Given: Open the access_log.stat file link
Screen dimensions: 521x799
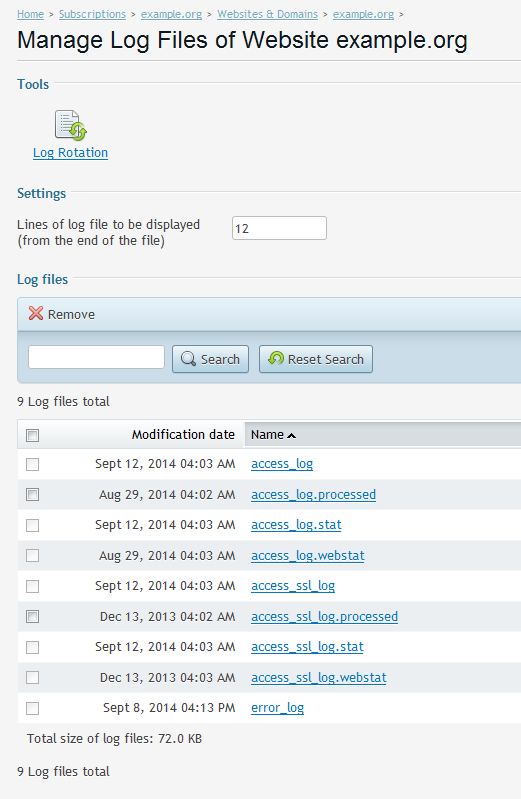Looking at the screenshot, I should [x=296, y=525].
